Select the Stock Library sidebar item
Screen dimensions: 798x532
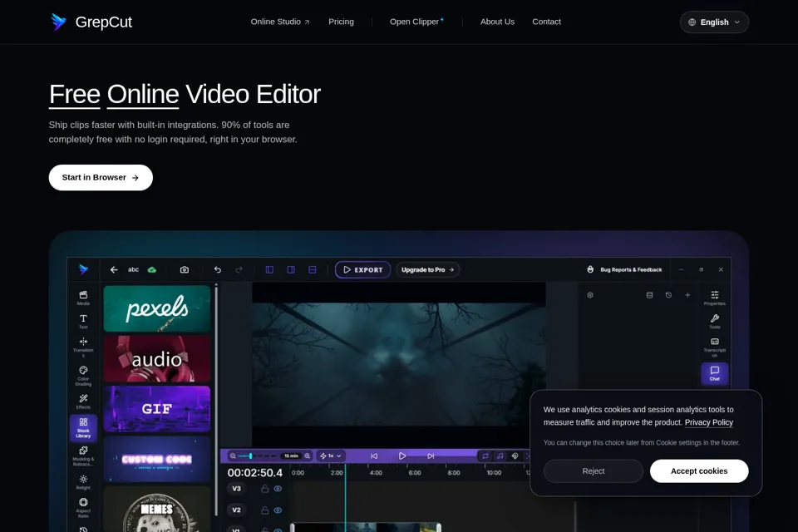(x=83, y=427)
